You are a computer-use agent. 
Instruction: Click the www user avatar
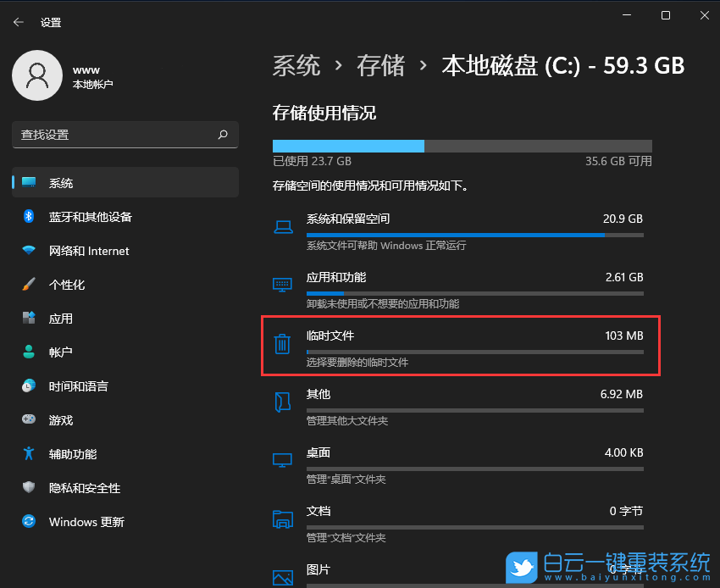pos(37,75)
